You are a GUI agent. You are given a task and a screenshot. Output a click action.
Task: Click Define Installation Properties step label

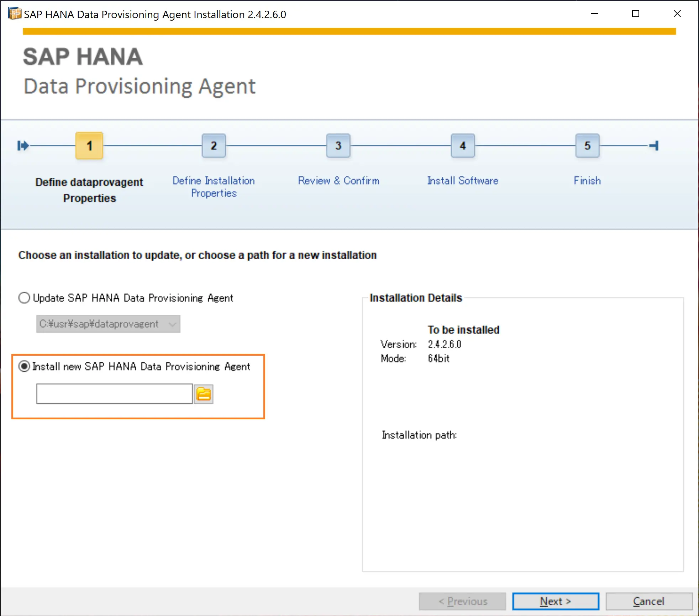coord(214,187)
